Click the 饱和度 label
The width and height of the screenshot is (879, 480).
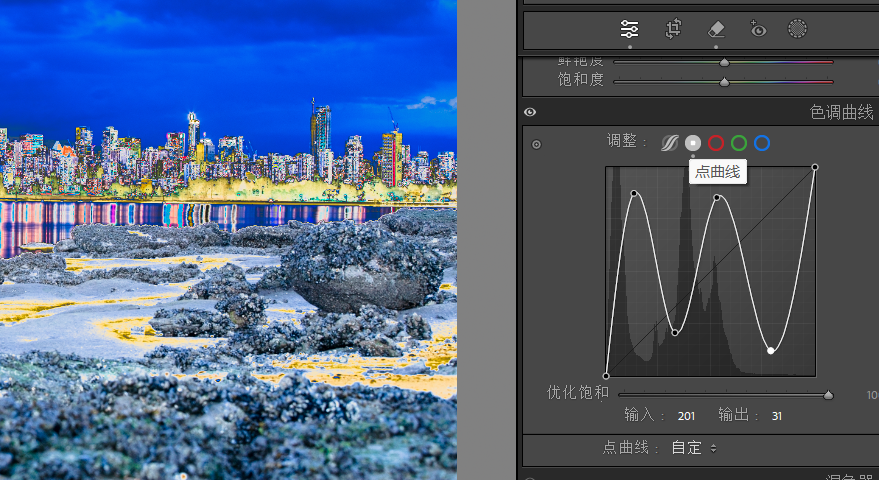click(x=581, y=80)
